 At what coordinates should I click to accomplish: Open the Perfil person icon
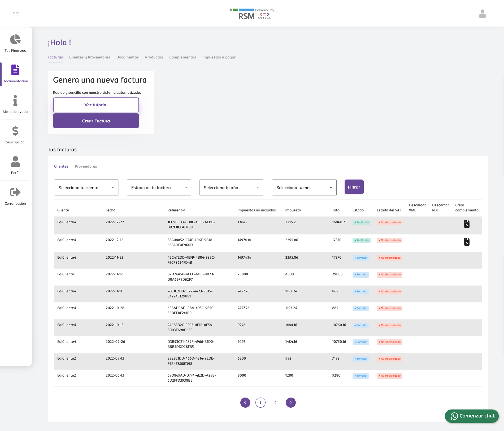(15, 161)
